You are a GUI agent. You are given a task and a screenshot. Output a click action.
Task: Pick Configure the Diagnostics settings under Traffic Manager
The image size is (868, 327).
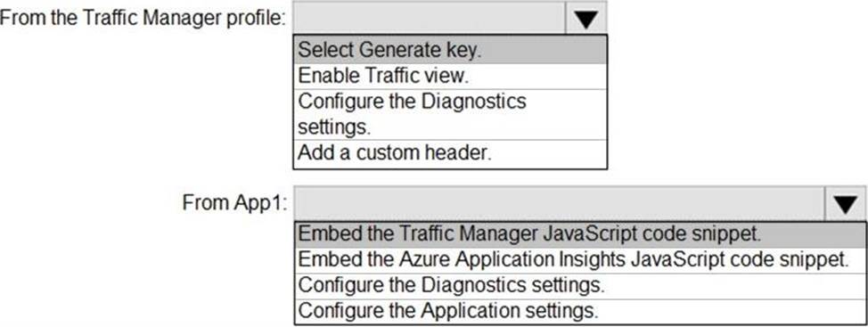click(x=450, y=114)
